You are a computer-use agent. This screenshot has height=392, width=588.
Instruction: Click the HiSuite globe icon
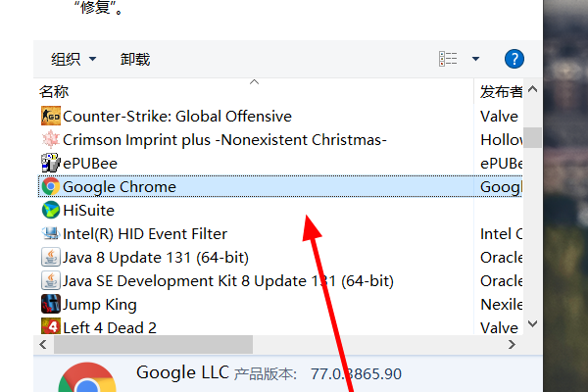pos(50,210)
